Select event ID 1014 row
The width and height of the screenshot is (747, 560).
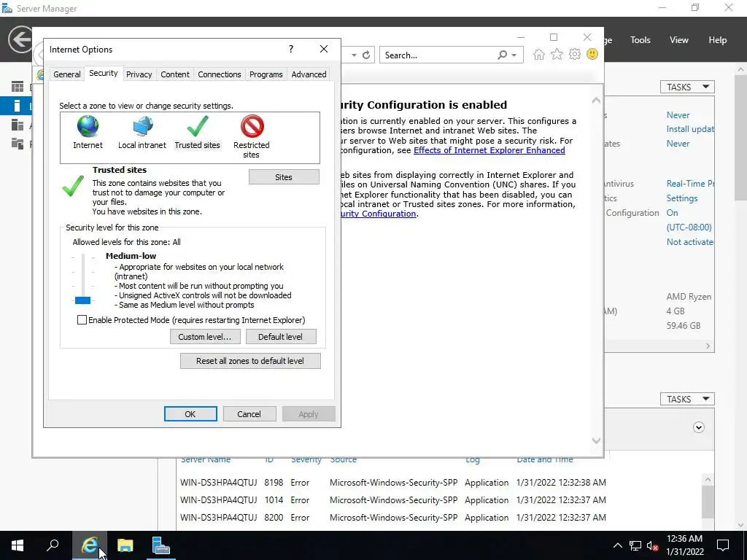pyautogui.click(x=393, y=500)
